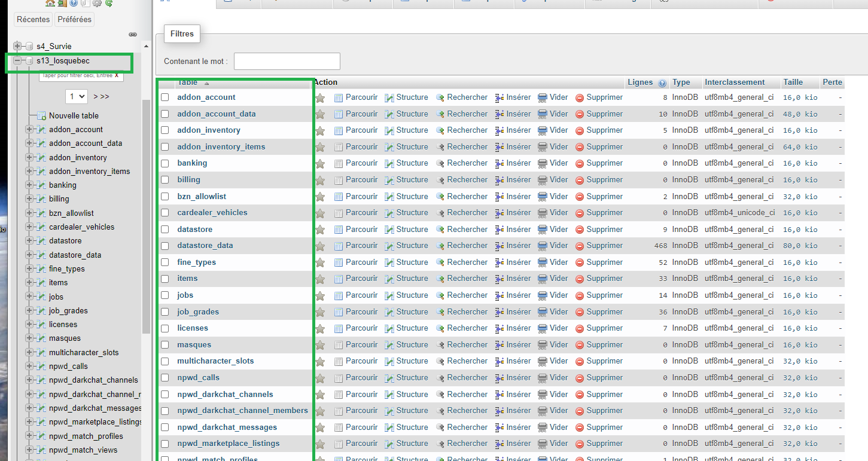
Task: Search the jobs table via Rechercher
Action: pyautogui.click(x=467, y=295)
